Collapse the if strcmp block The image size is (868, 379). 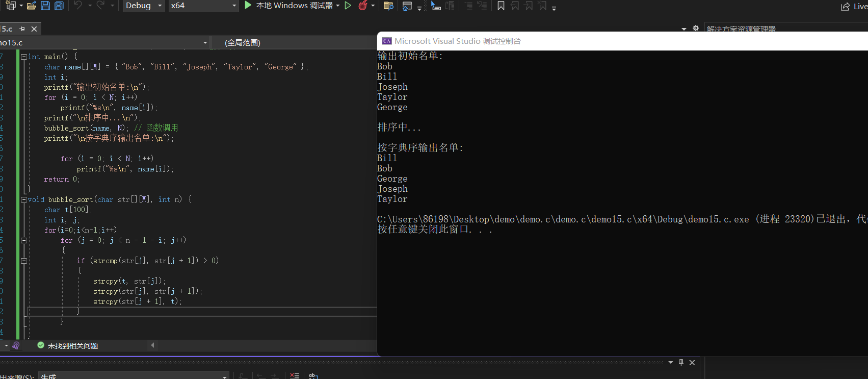(x=24, y=261)
